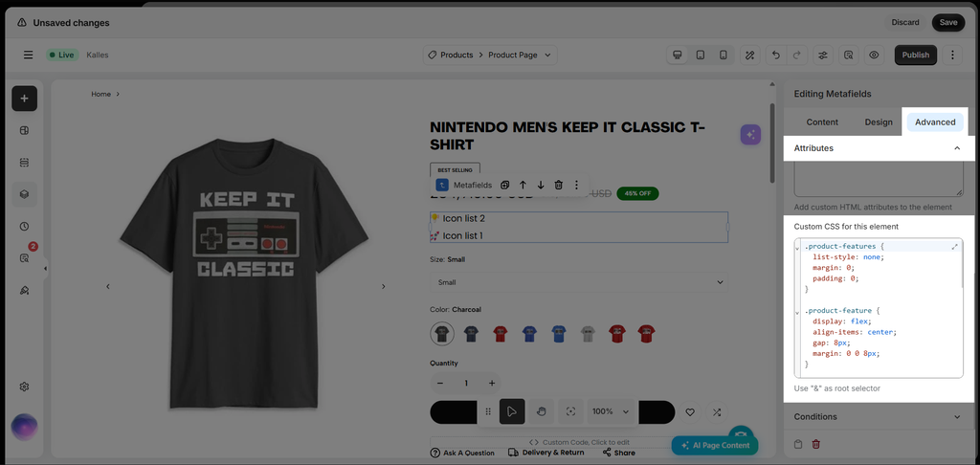Choose the navy t-shirt color swatch

[471, 333]
